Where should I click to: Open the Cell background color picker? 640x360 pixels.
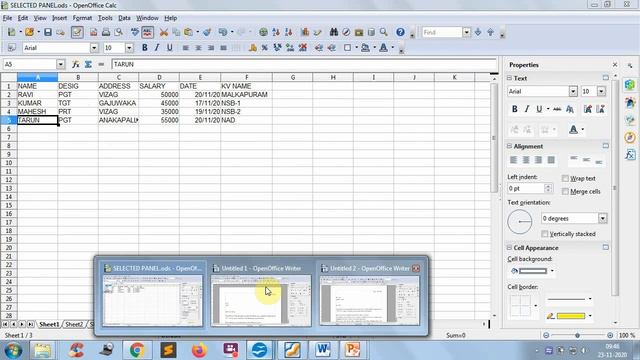(x=532, y=271)
